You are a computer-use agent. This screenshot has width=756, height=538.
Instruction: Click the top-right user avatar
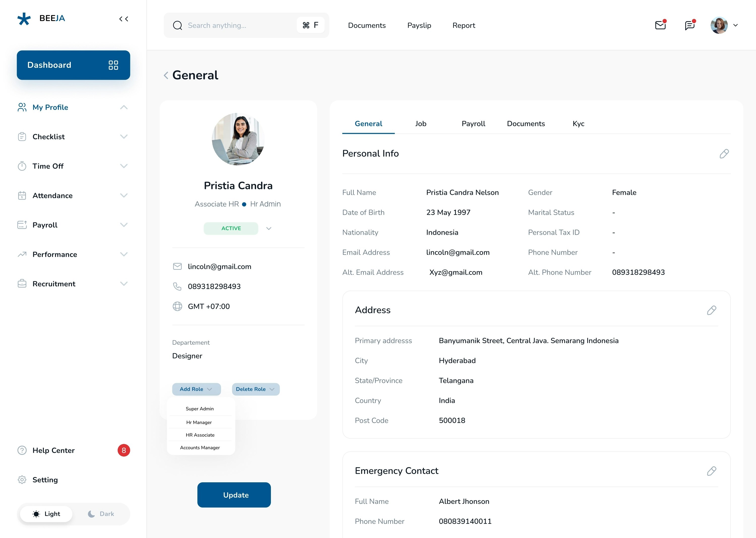pyautogui.click(x=719, y=25)
